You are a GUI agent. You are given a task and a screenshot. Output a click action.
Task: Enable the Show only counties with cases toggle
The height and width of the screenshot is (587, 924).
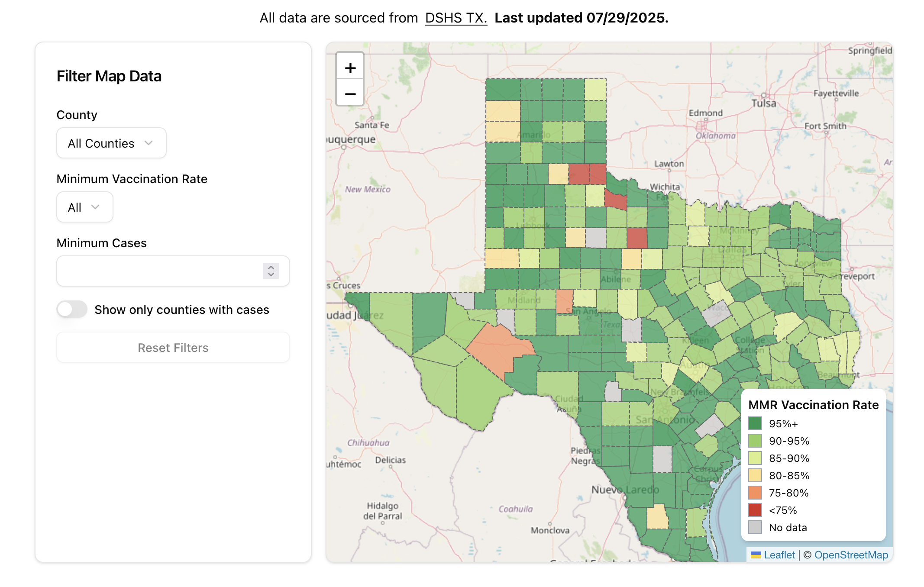(x=72, y=310)
